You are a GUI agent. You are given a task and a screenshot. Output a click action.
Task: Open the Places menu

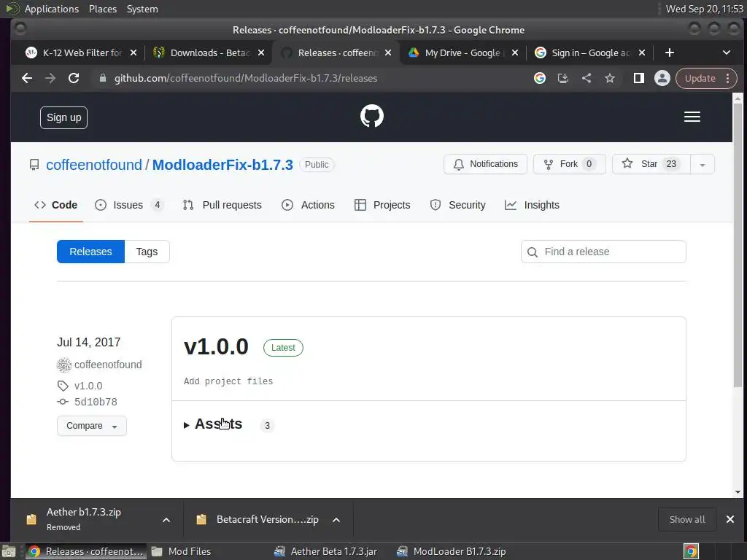coord(103,9)
